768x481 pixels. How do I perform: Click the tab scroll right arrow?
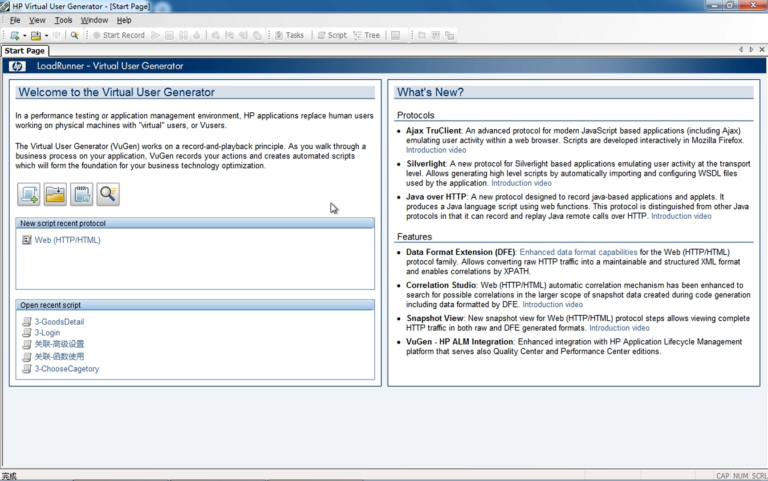(751, 49)
